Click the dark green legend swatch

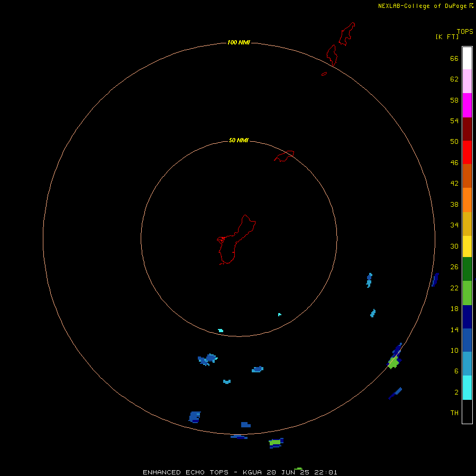point(467,269)
